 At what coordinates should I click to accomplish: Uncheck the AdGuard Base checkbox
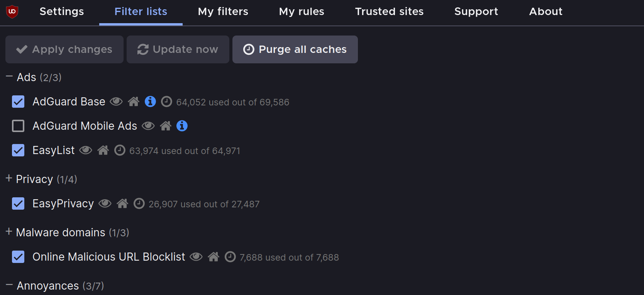click(18, 102)
